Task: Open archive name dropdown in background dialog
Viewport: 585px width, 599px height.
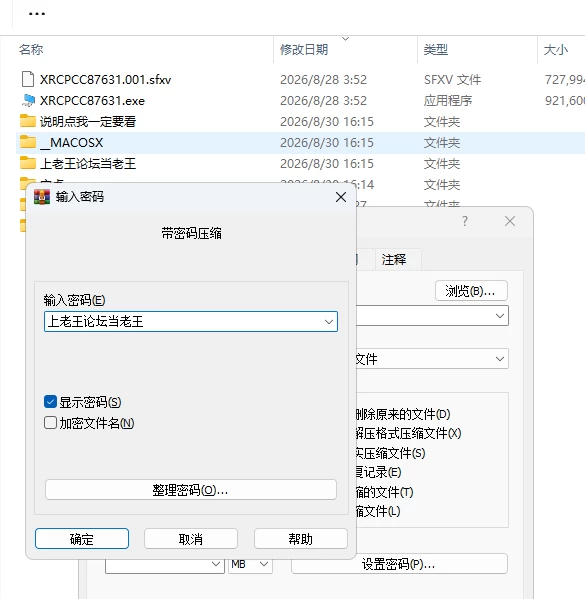Action: (x=499, y=316)
